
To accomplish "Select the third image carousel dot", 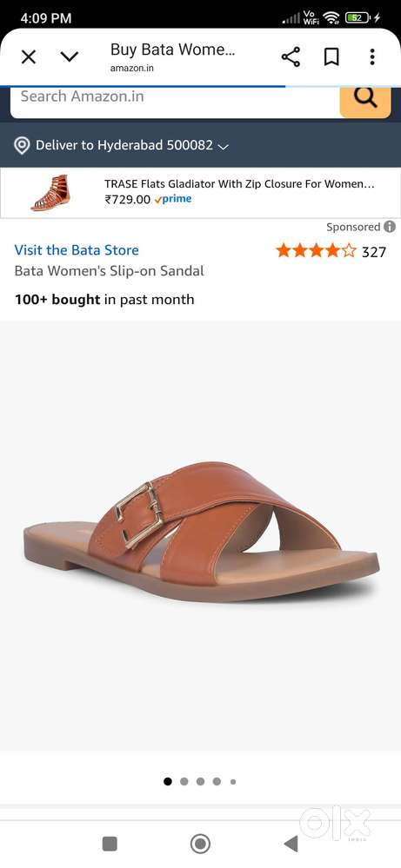I will pos(200,782).
